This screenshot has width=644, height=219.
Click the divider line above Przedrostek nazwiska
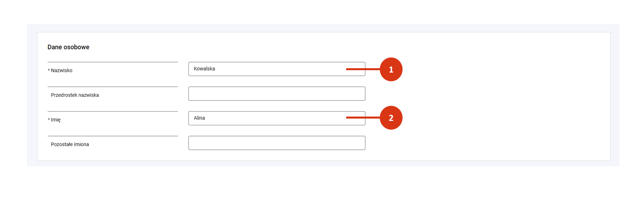tap(112, 87)
